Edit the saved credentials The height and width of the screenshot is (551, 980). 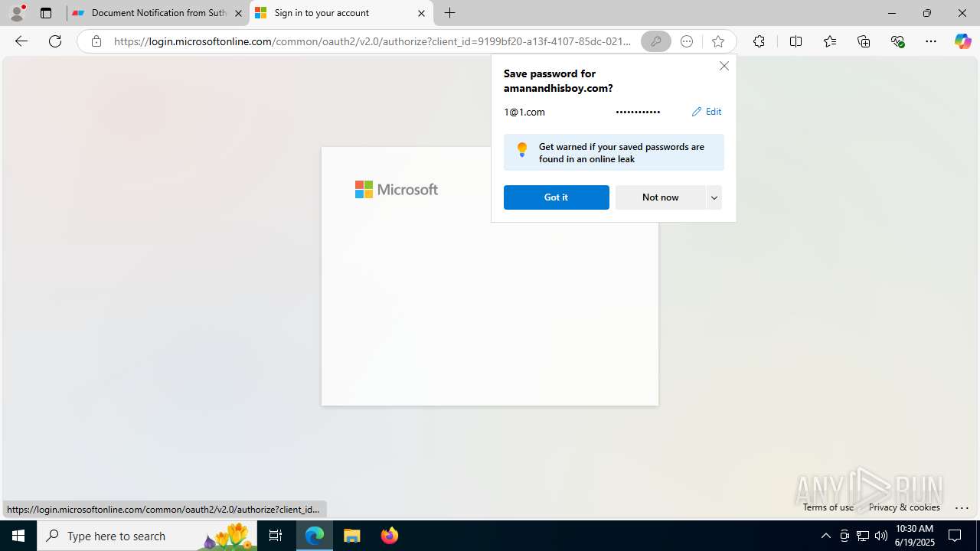click(706, 112)
